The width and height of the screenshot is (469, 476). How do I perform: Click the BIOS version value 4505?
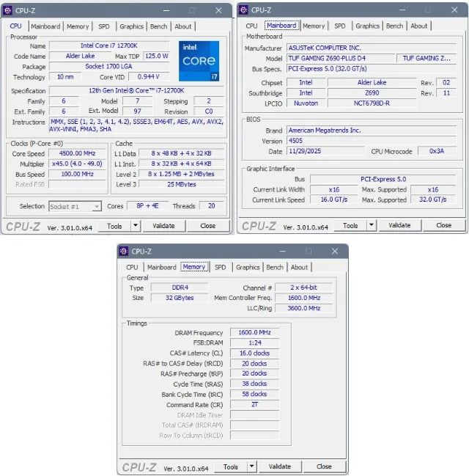[x=372, y=141]
